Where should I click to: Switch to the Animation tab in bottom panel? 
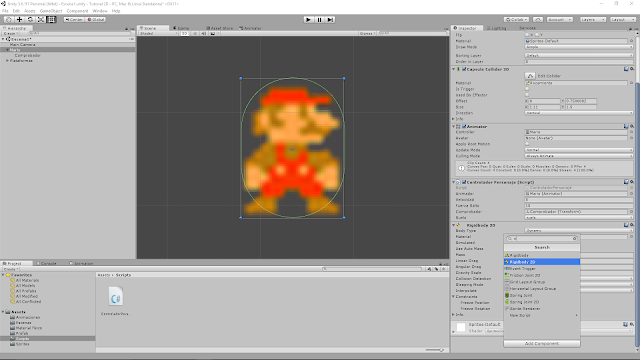pyautogui.click(x=81, y=263)
